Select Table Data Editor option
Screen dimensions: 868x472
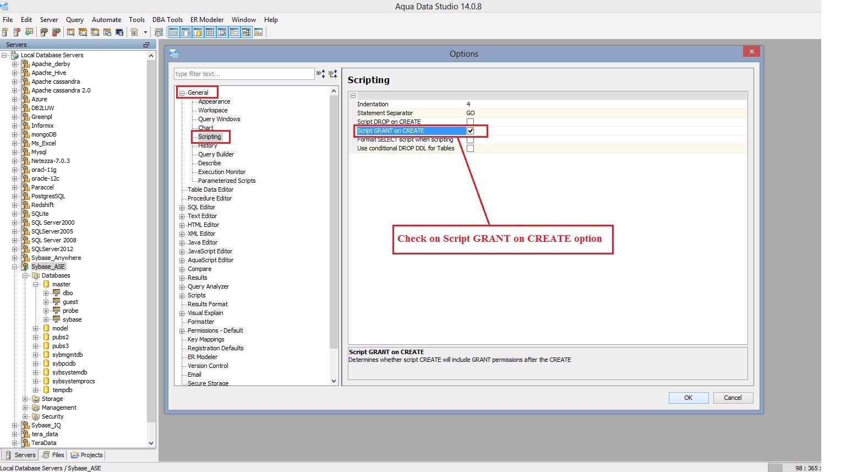tap(210, 190)
